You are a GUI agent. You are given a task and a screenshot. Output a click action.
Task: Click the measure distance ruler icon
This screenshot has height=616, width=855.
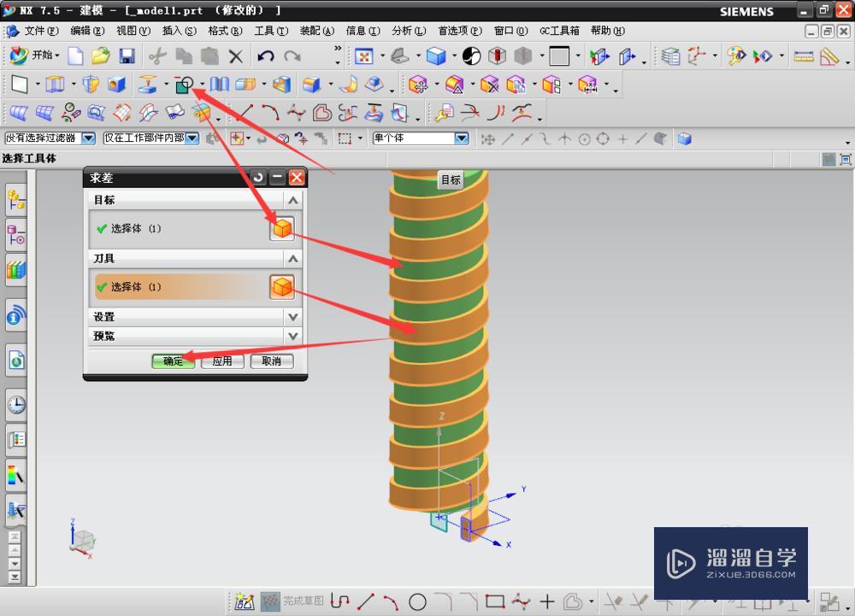point(804,56)
